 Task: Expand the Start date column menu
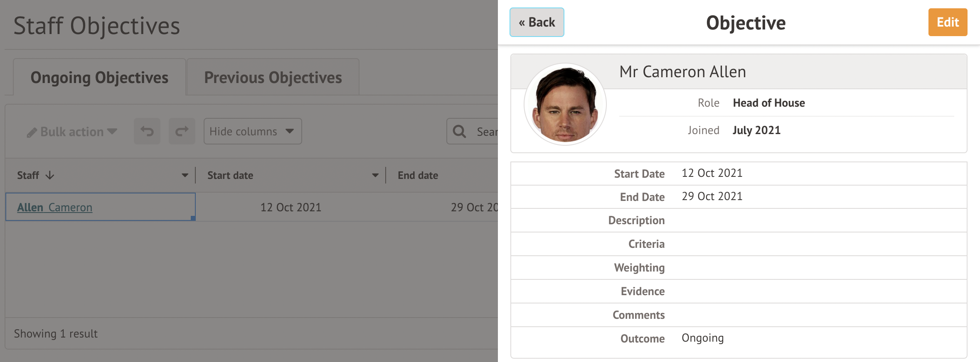pyautogui.click(x=375, y=175)
